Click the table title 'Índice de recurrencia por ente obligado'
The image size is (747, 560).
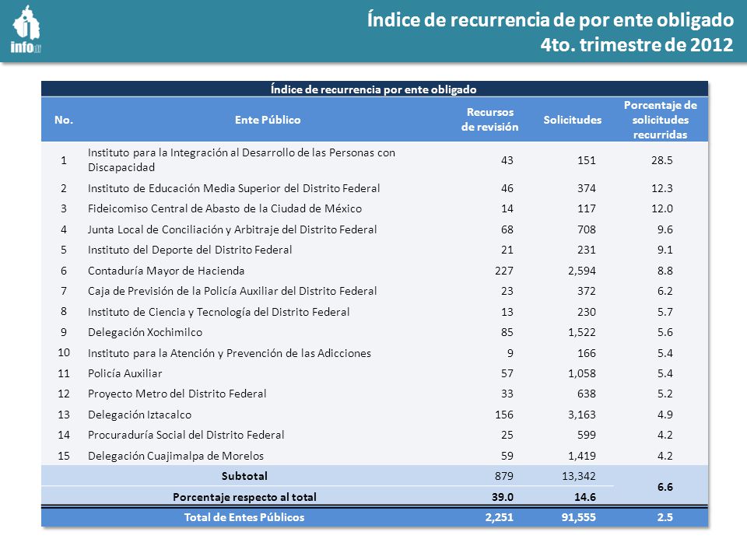pos(373,89)
